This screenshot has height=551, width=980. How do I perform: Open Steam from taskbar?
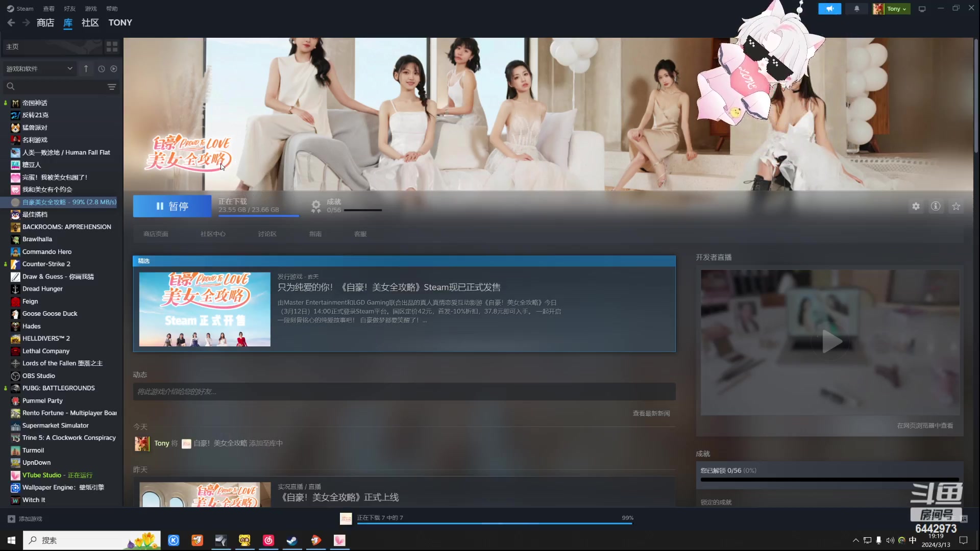click(292, 540)
